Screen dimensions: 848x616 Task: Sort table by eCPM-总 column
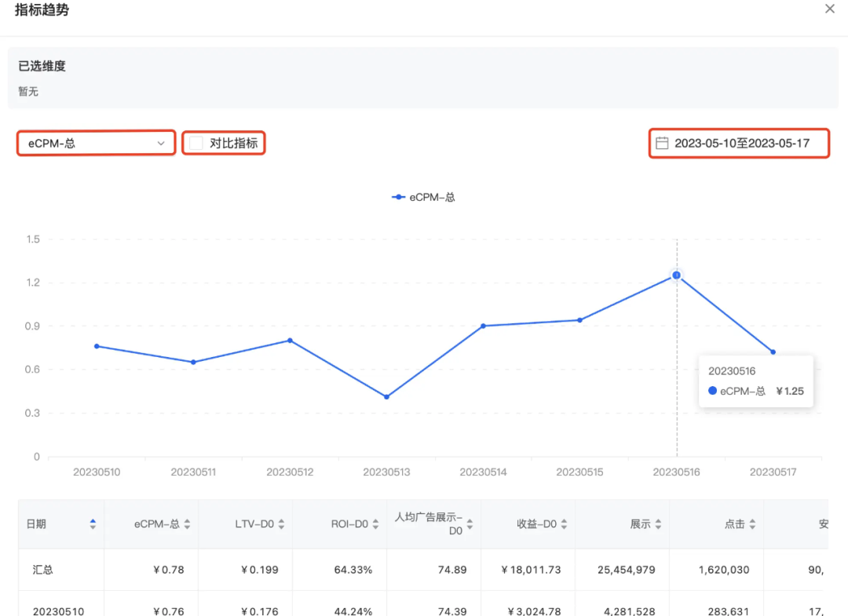tap(187, 523)
